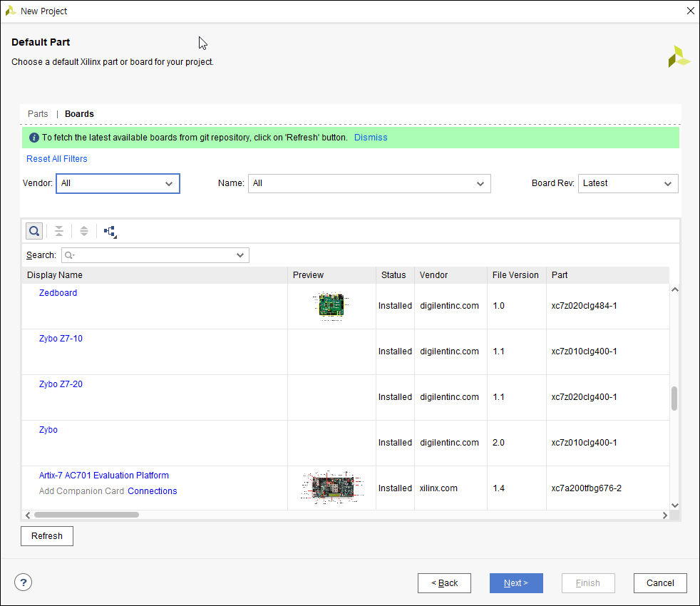Image resolution: width=700 pixels, height=606 pixels.
Task: Click the vertical scrollbar thumb
Action: point(674,399)
